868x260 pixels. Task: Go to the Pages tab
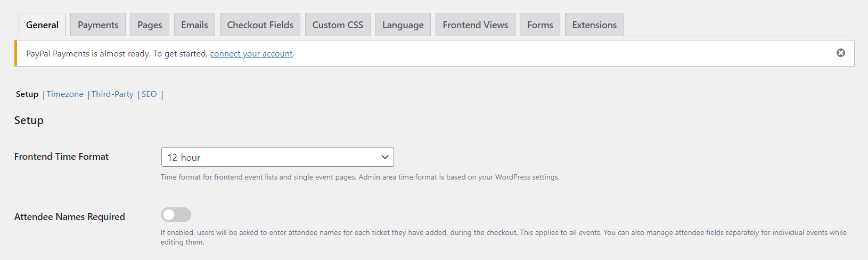(x=150, y=25)
